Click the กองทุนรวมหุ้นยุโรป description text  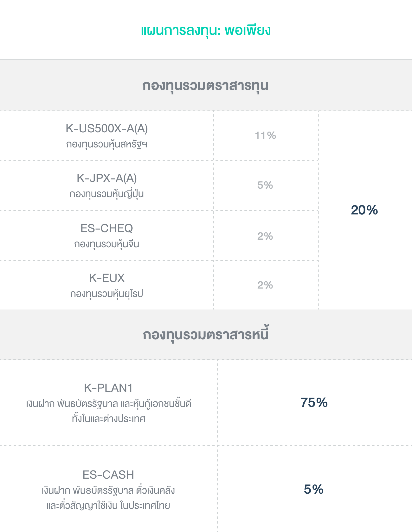click(x=107, y=293)
